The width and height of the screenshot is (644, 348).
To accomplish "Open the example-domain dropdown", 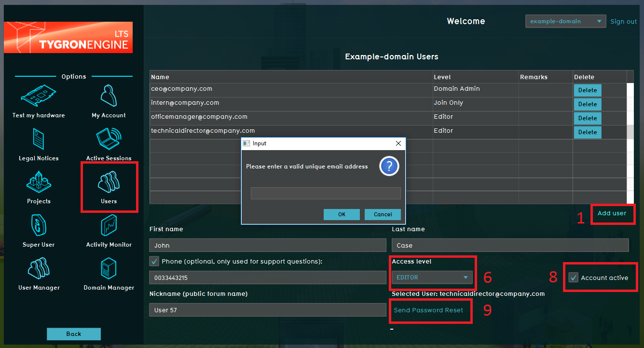I will [x=565, y=21].
